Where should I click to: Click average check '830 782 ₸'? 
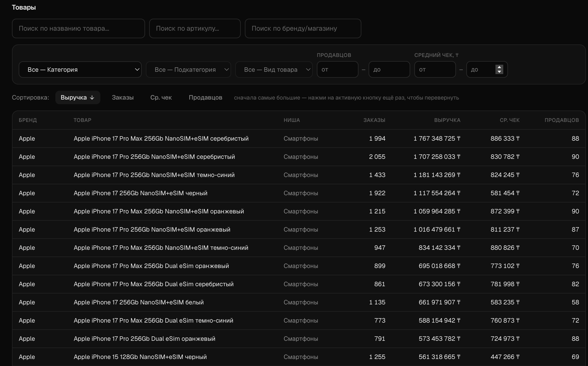505,157
